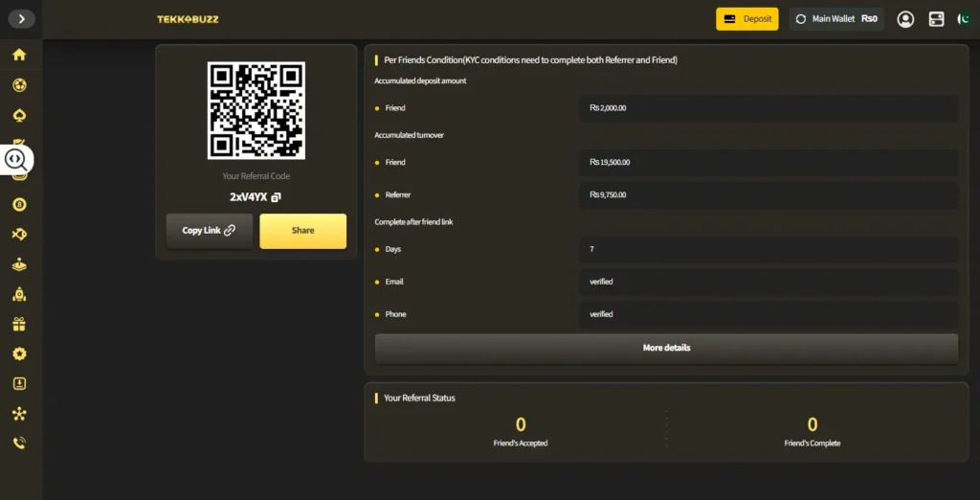Screen dimensions: 980x500
Task: Open Arcade via the joystick icon
Action: 19,264
